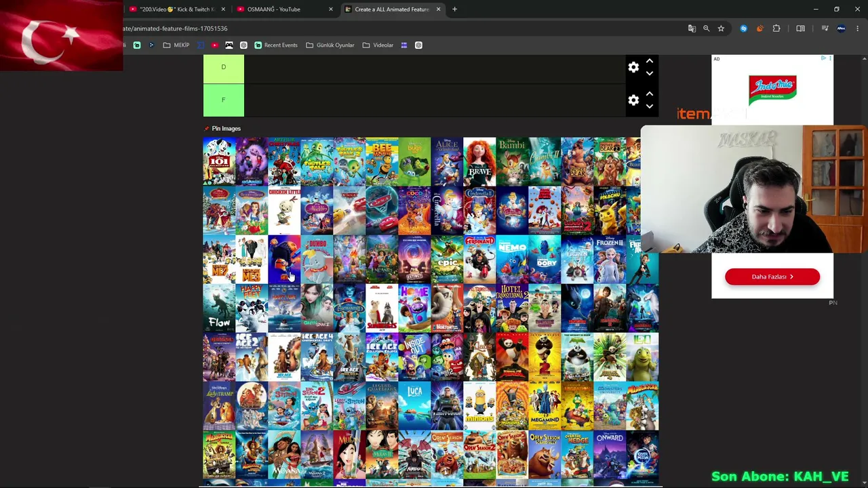
Task: Open settings gear for tier D
Action: point(633,67)
